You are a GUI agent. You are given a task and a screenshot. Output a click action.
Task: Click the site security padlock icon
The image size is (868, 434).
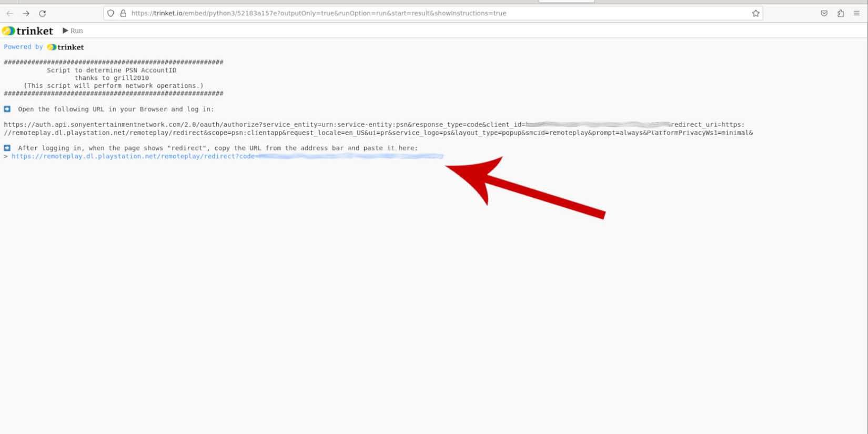click(123, 13)
